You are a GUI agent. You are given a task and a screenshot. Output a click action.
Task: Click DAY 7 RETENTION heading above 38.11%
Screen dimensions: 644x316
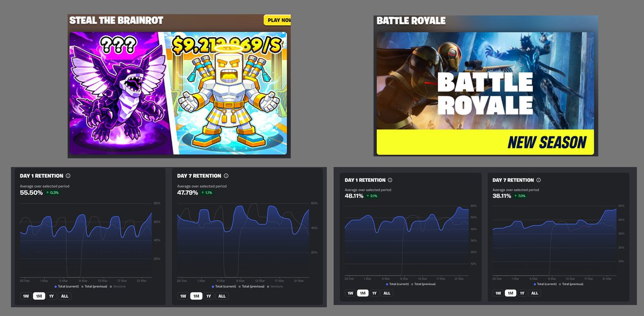pyautogui.click(x=513, y=180)
